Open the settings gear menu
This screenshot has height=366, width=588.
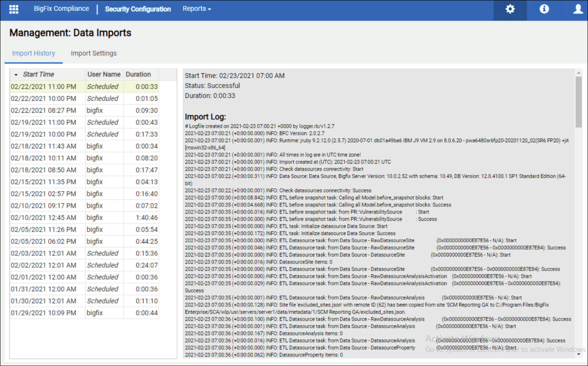510,9
